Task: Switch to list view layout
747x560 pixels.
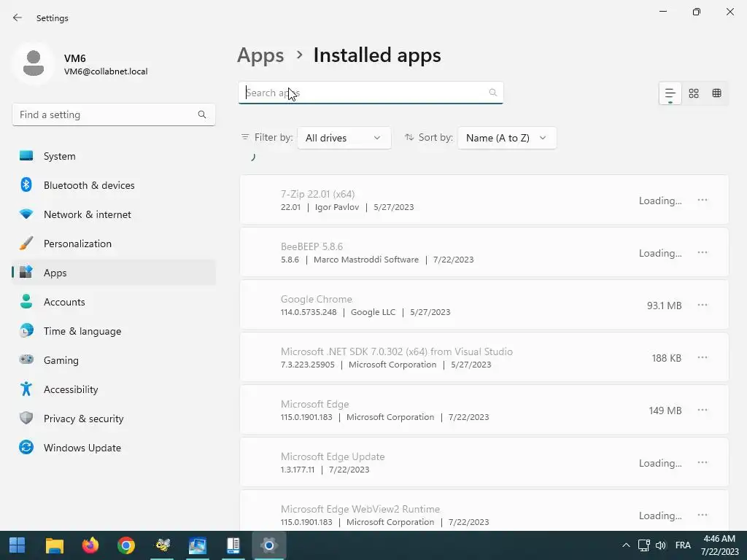Action: tap(670, 93)
